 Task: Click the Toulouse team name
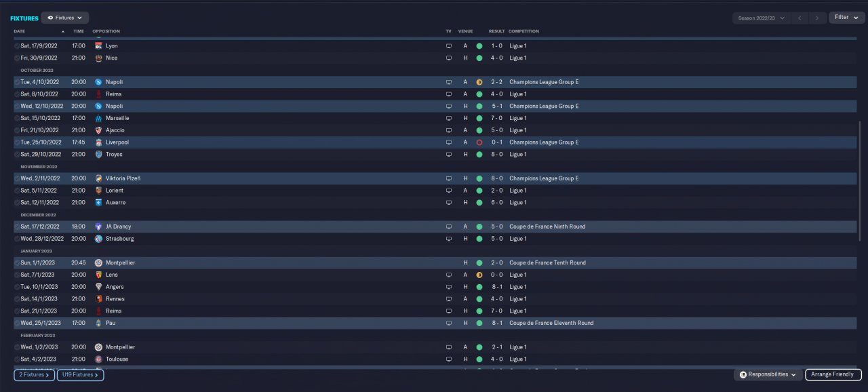117,359
